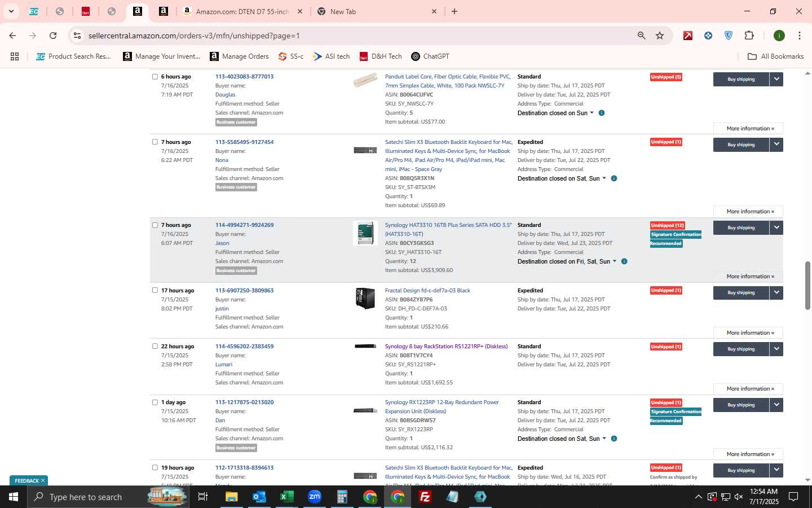Screen dimensions: 812x508
Task: Click the browser back arrow
Action: tap(12, 36)
